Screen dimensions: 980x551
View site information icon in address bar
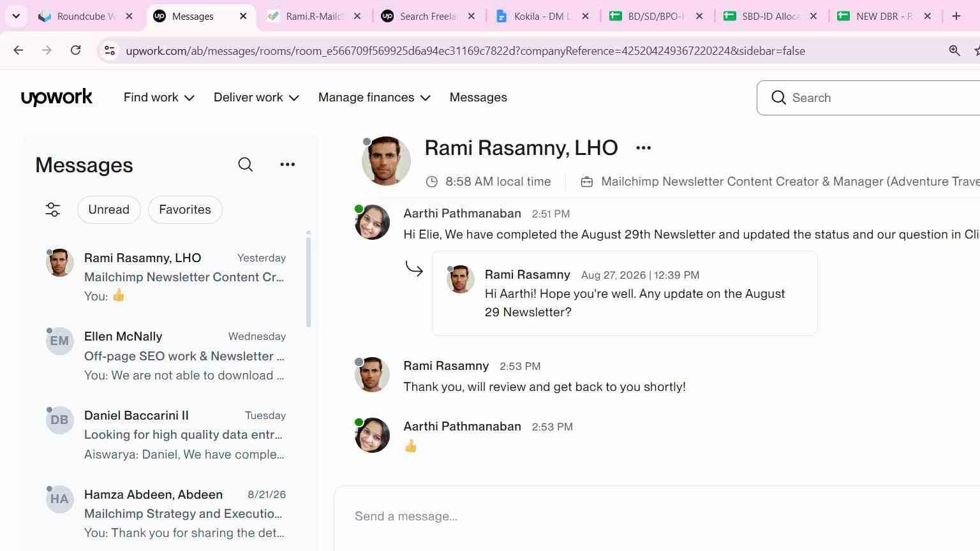(x=110, y=50)
